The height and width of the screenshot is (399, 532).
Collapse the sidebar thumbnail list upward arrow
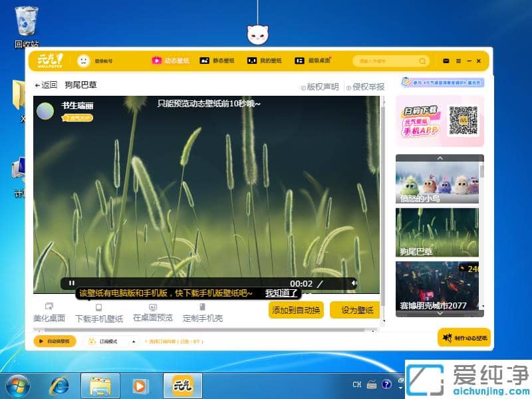(440, 158)
